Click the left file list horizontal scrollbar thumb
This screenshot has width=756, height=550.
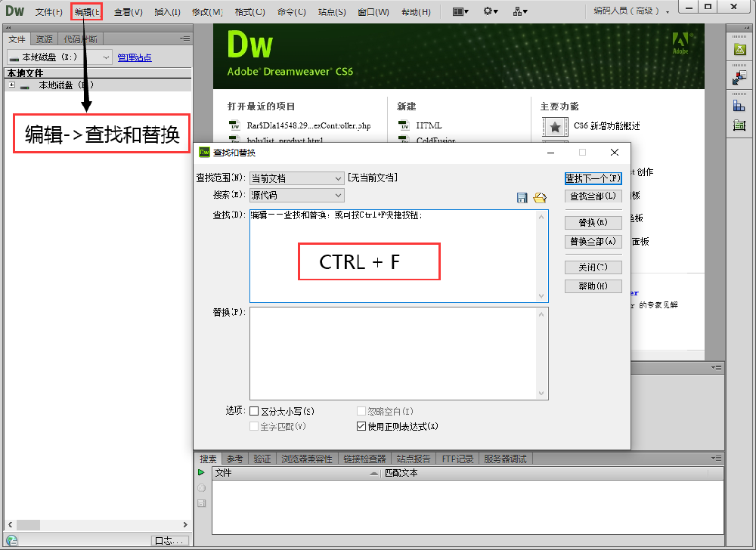coord(29,524)
